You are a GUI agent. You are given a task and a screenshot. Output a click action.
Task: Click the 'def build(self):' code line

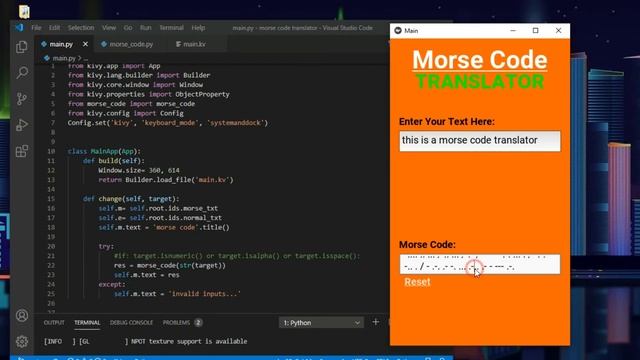[x=113, y=161]
